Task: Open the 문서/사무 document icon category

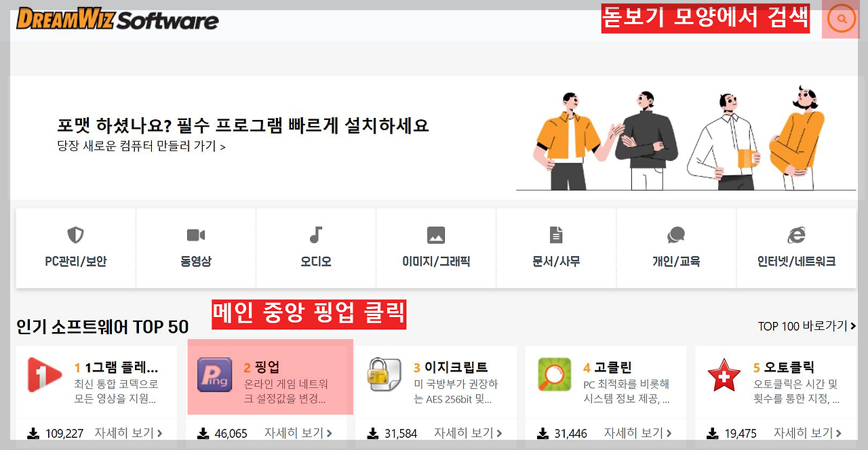Action: 556,235
